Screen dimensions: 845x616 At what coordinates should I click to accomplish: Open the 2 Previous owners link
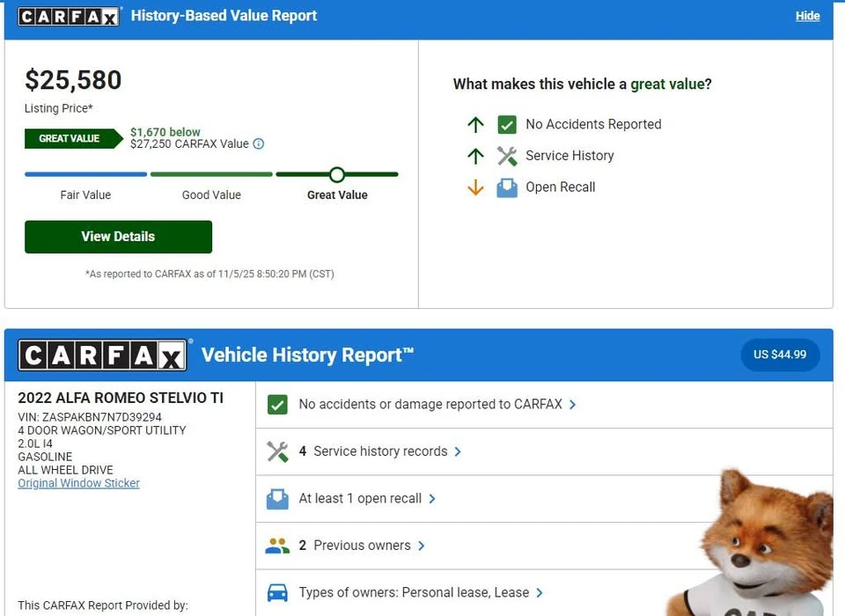click(x=355, y=546)
